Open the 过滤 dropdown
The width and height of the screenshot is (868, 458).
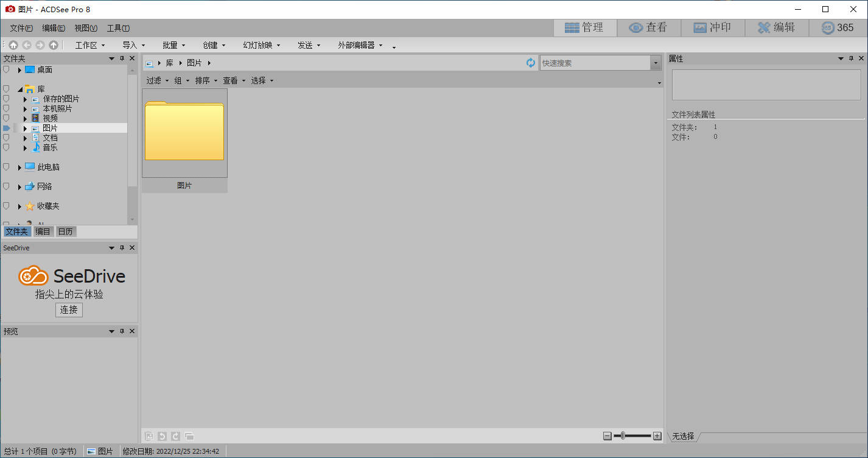click(158, 80)
